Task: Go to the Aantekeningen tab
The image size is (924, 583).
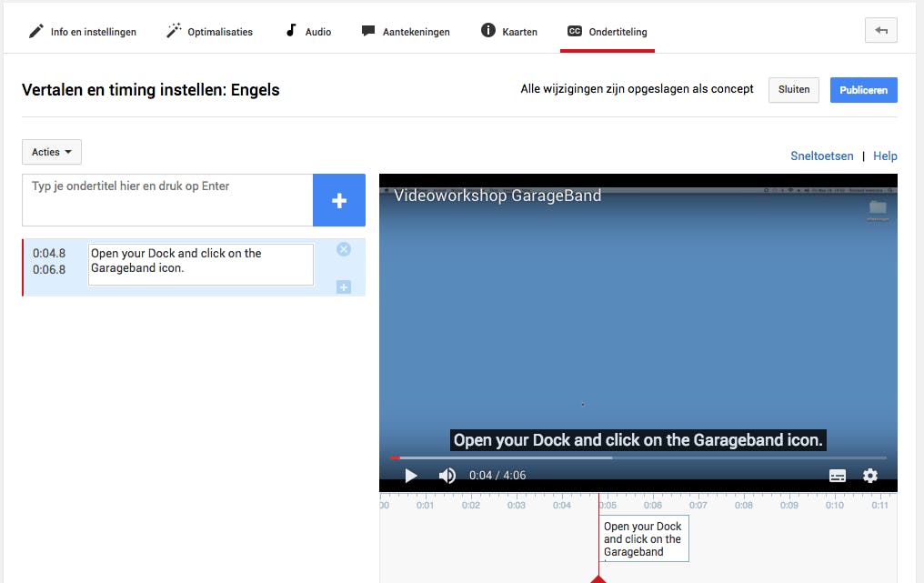Action: tap(406, 32)
